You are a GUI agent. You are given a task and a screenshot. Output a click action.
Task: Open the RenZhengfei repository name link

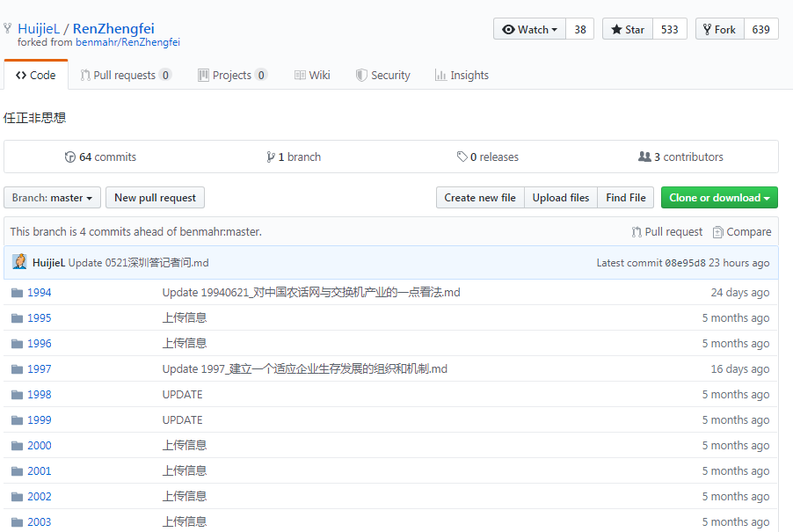(x=113, y=29)
